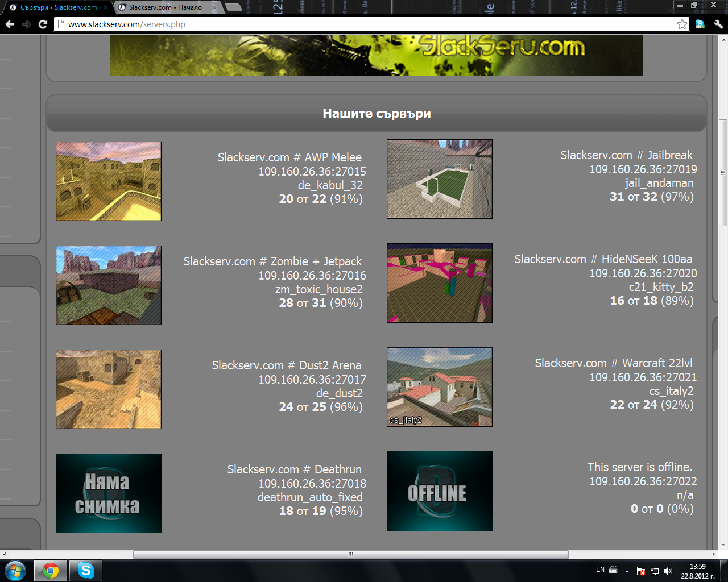The image size is (728, 582).
Task: Click the 'Няма снимка' placeholder thumbnail
Action: (109, 493)
